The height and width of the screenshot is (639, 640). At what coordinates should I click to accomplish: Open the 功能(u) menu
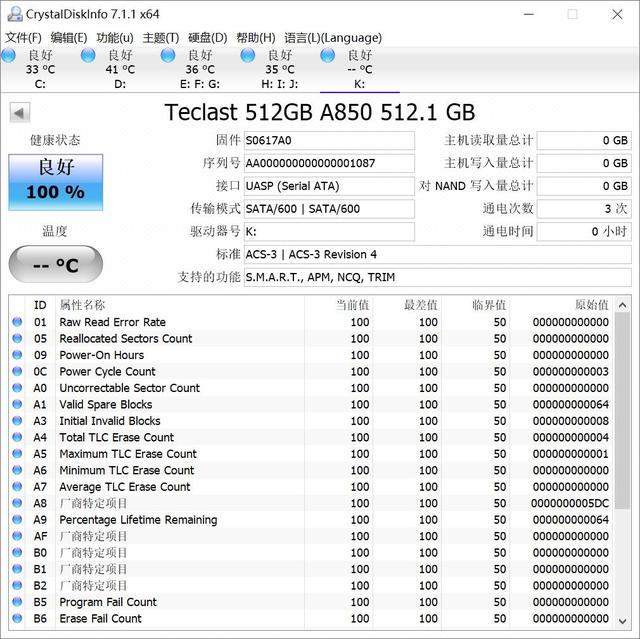(115, 38)
